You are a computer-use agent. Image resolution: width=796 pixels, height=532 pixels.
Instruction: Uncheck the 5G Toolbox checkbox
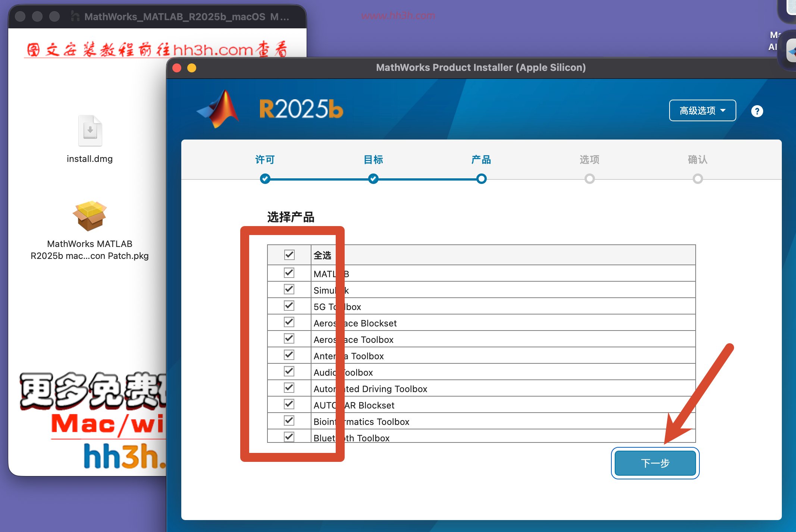tap(289, 306)
